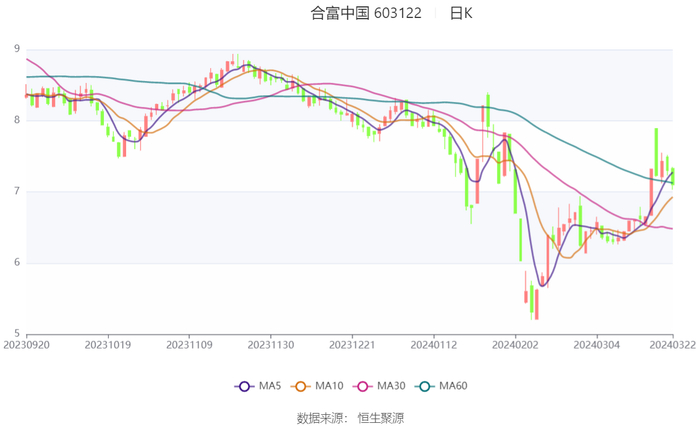Switch to the 日K chart tab
The height and width of the screenshot is (426, 700).
[461, 14]
